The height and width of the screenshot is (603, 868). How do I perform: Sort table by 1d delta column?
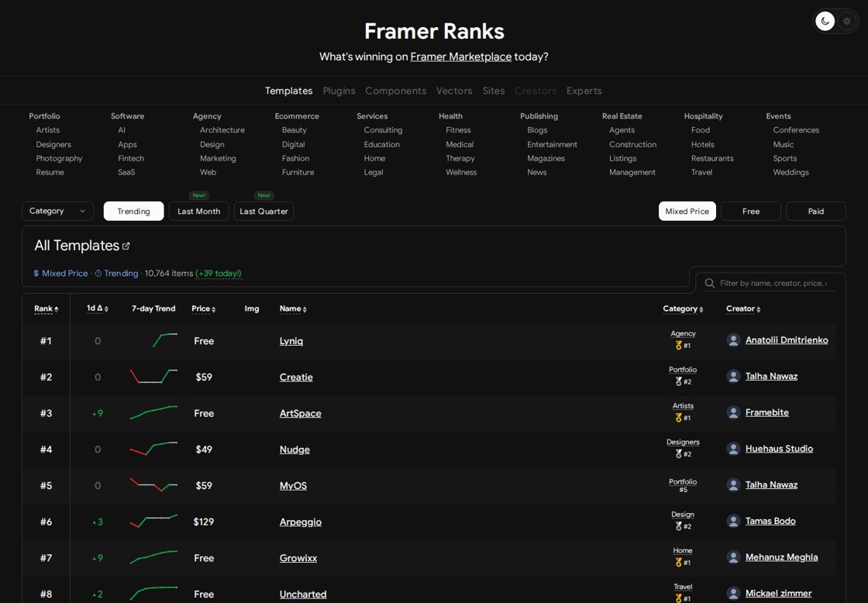[98, 308]
